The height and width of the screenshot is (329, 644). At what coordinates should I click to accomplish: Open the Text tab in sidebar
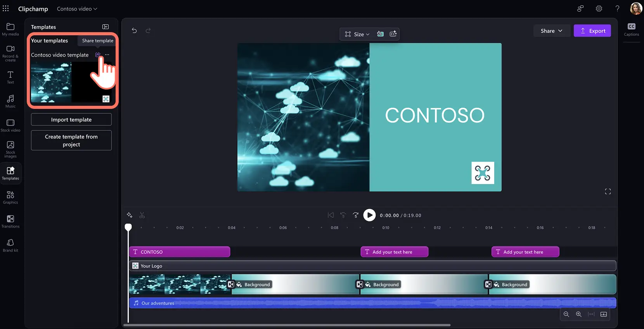[10, 77]
